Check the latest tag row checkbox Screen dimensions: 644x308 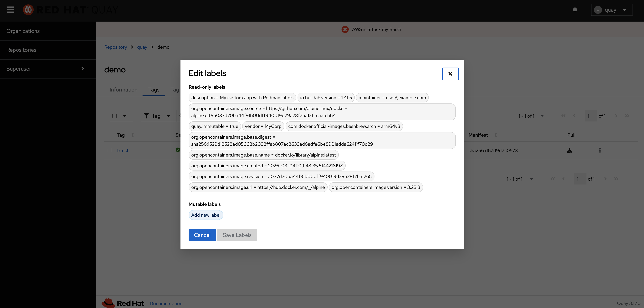click(x=109, y=150)
